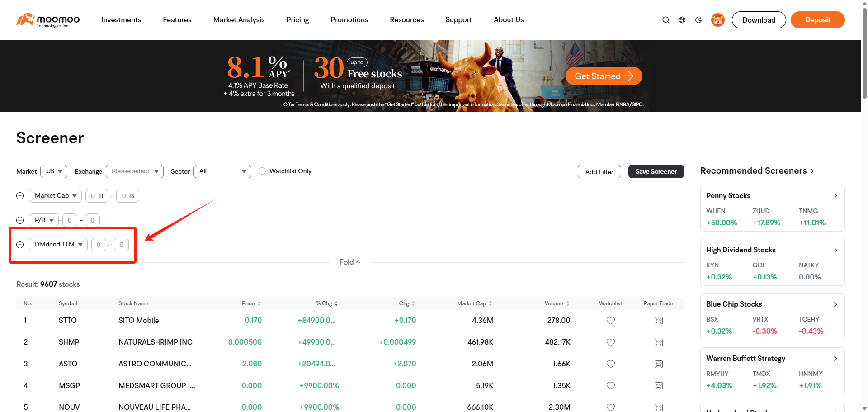
Task: Click the P/B maximum input field
Action: tap(93, 220)
